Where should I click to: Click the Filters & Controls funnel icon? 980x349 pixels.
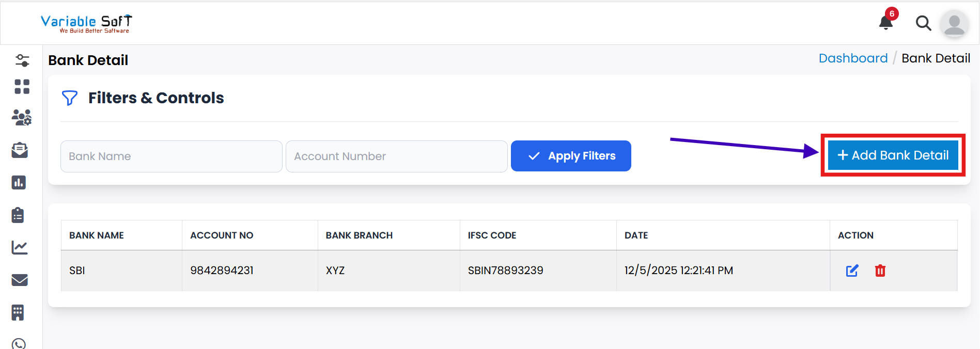tap(70, 98)
